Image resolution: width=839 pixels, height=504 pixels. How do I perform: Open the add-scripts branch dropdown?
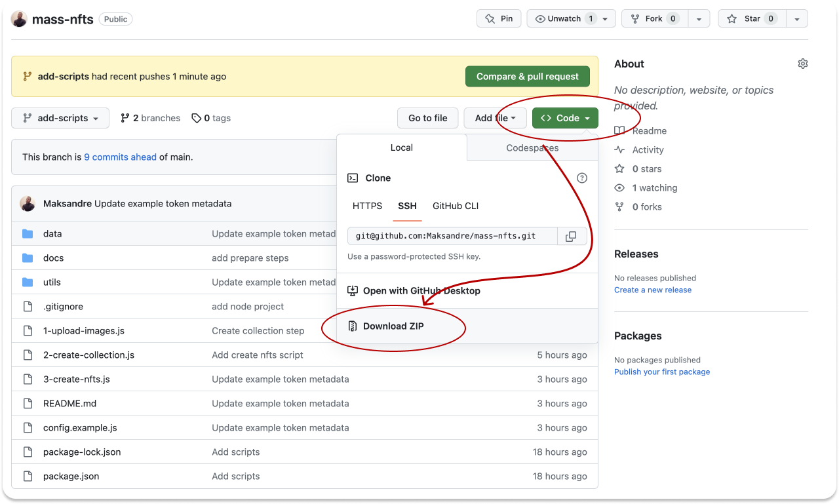60,118
